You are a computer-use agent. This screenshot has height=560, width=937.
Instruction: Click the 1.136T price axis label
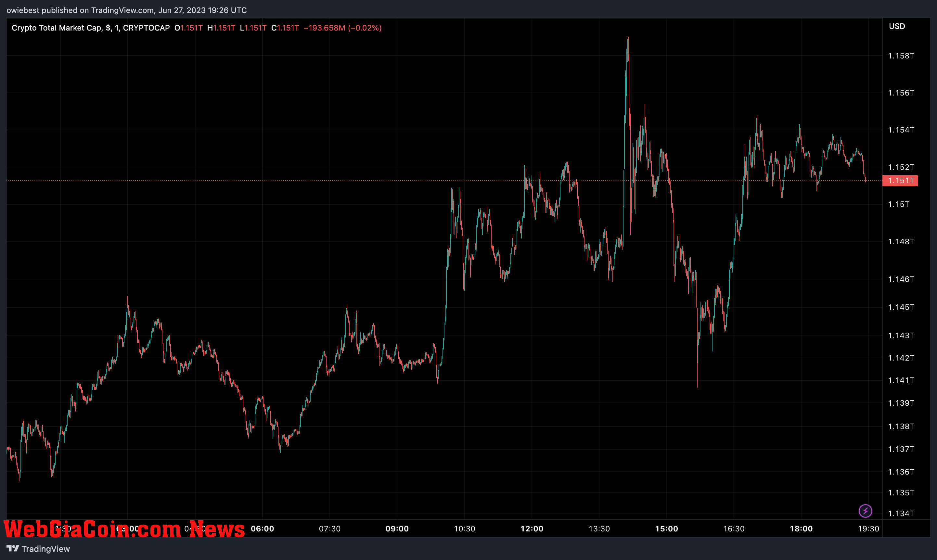tap(901, 472)
